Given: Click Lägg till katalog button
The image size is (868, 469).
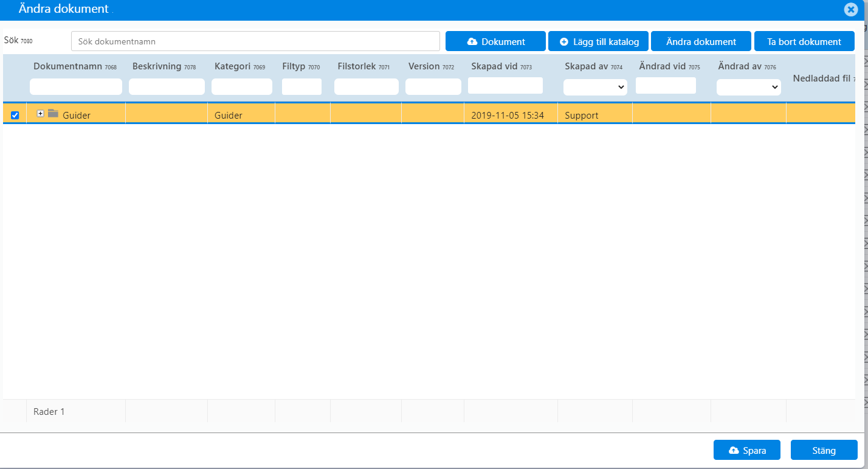Looking at the screenshot, I should [x=598, y=41].
